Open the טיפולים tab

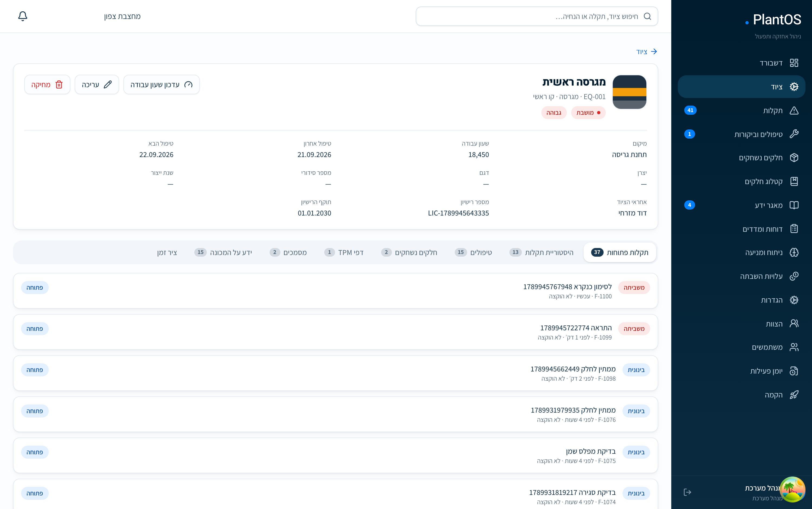473,253
